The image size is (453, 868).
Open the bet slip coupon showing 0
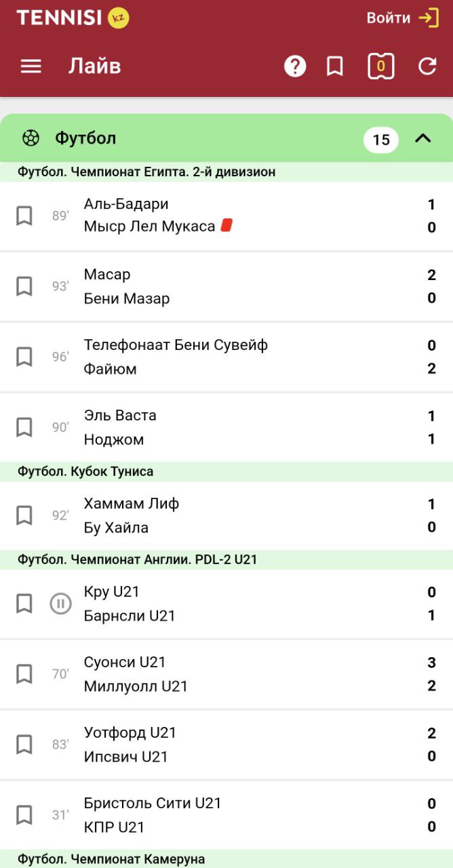coord(381,66)
